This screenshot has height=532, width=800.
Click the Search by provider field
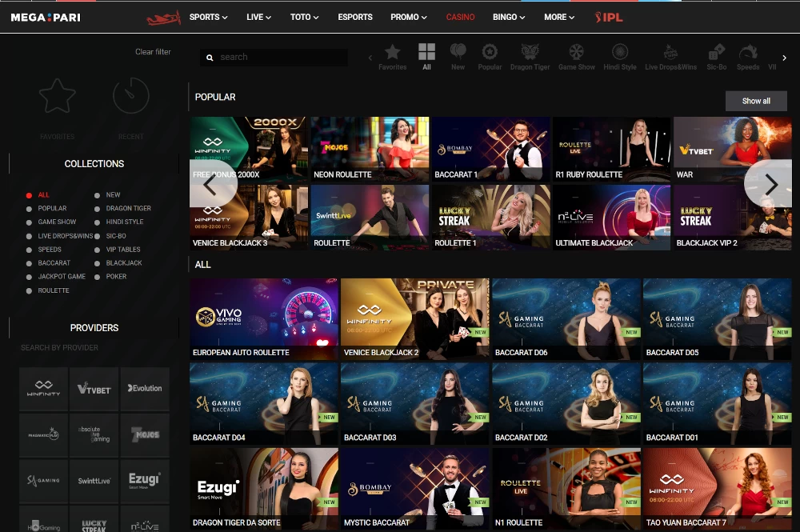pos(60,348)
